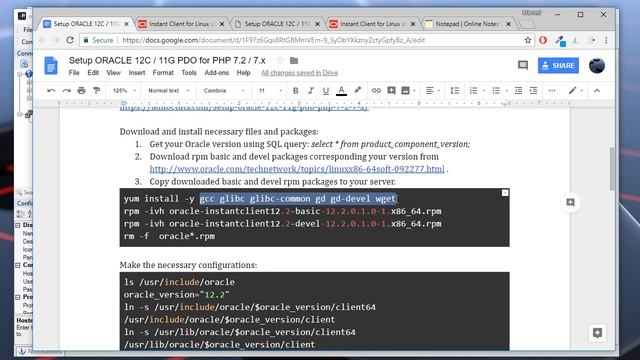Open the File menu in Docs
The width and height of the screenshot is (640, 360).
[74, 73]
